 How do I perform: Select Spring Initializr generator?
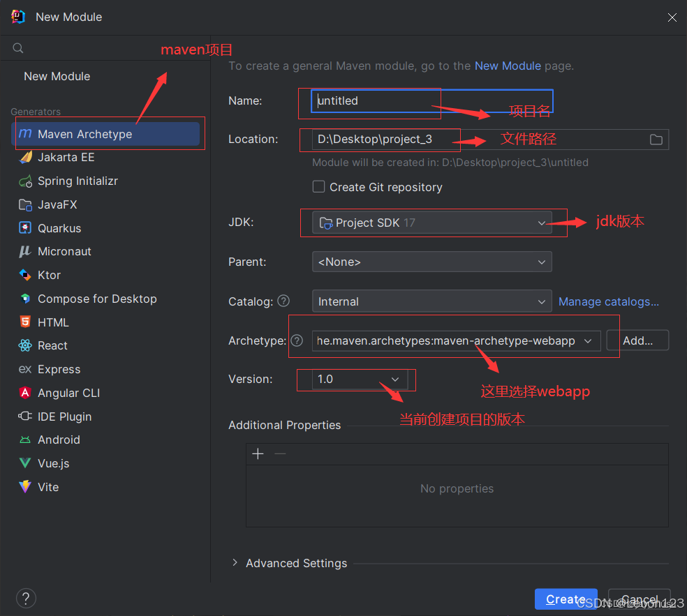105,181
